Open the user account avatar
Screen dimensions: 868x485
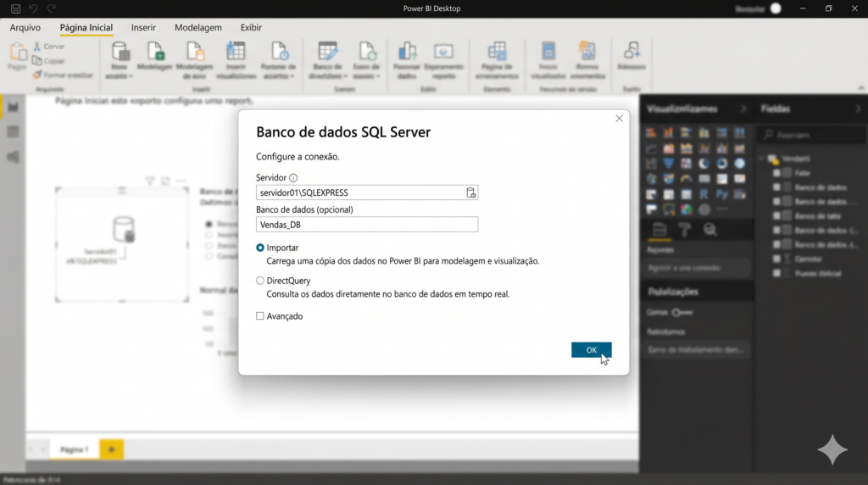[x=776, y=8]
